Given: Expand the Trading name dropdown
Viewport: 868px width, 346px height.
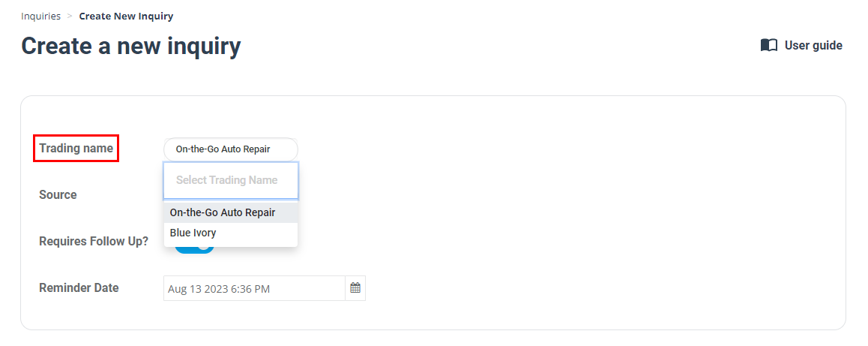Looking at the screenshot, I should pyautogui.click(x=231, y=149).
